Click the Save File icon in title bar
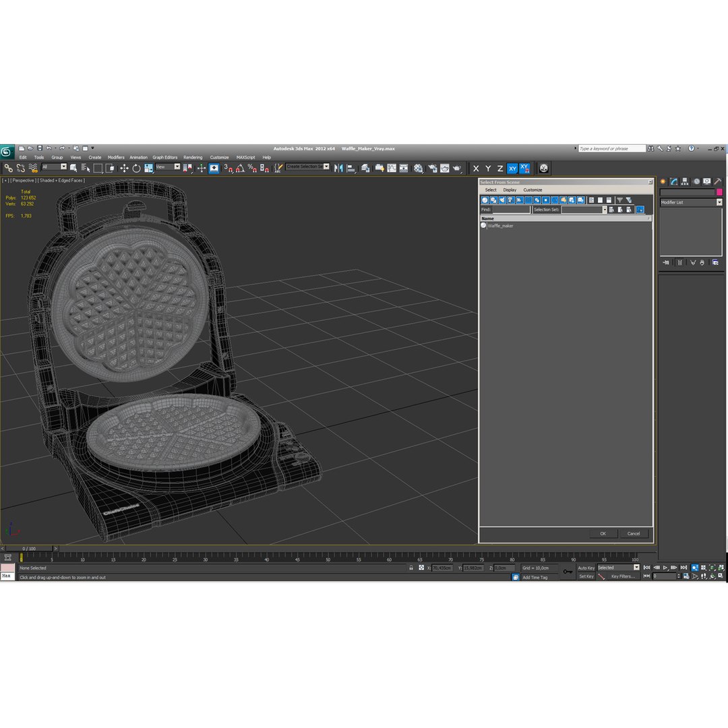728x728 pixels. (x=40, y=148)
